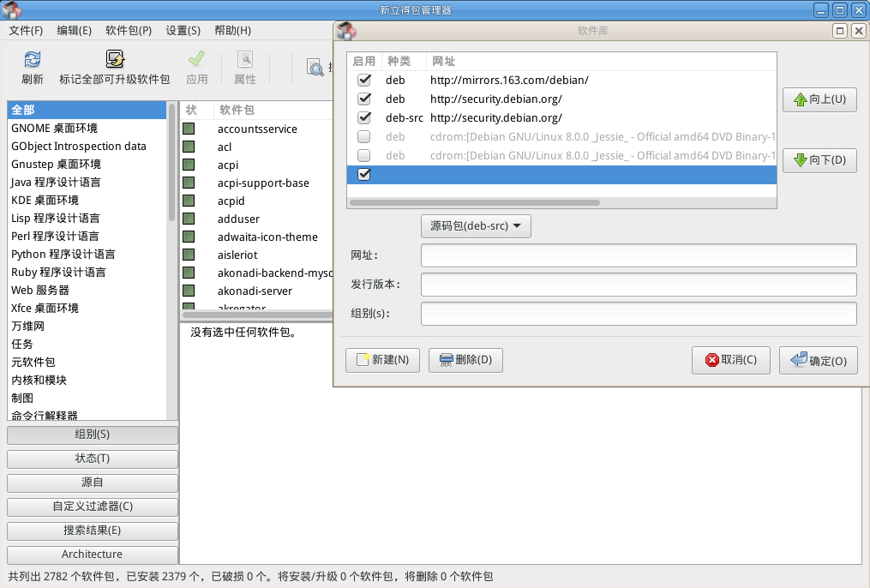Click the 发行版本 distribution input field

tap(639, 285)
